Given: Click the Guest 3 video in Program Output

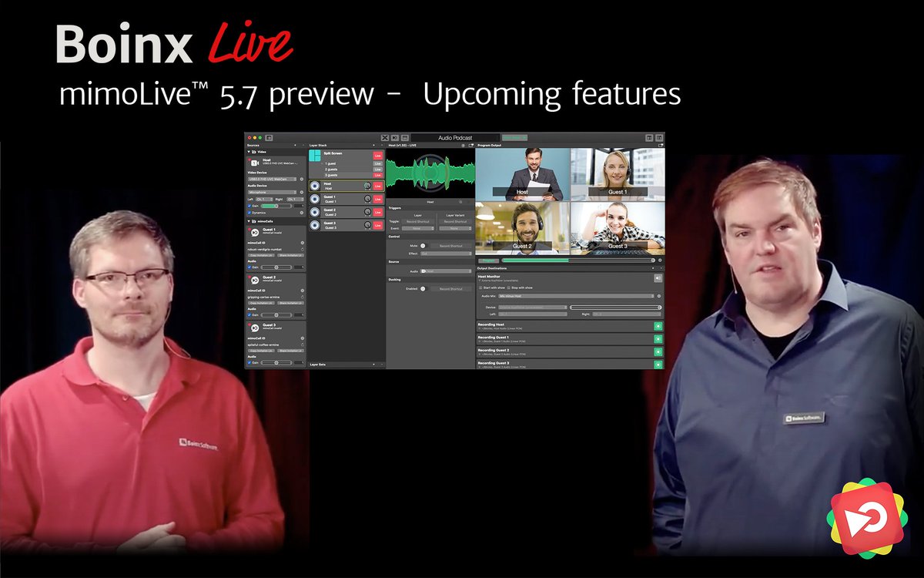Looking at the screenshot, I should pos(618,227).
